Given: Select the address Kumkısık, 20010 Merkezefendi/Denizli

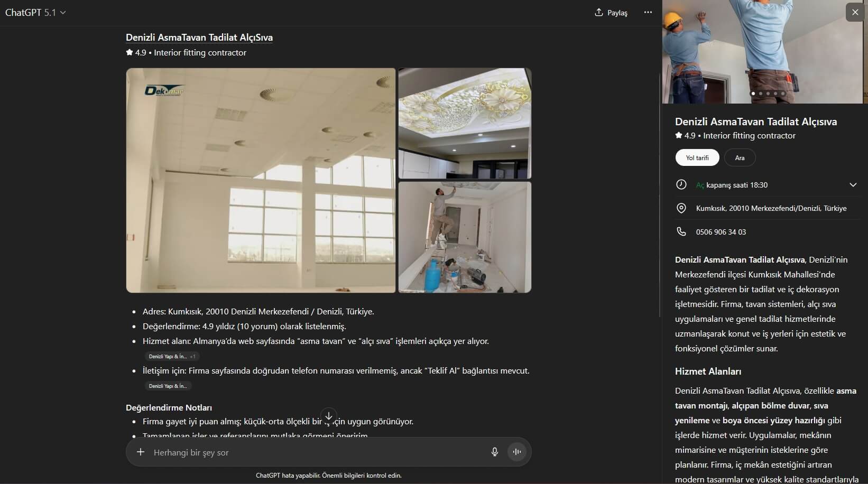Looking at the screenshot, I should 771,208.
